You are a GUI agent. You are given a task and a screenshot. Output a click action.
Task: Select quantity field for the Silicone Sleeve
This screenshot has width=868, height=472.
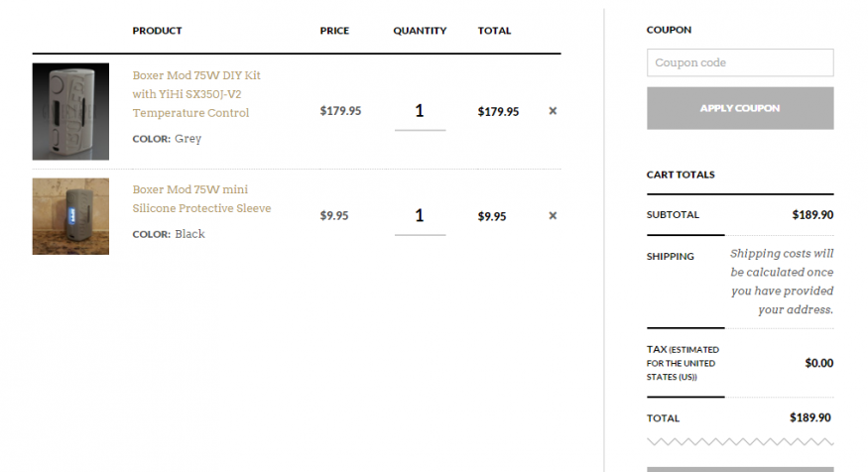tap(421, 216)
